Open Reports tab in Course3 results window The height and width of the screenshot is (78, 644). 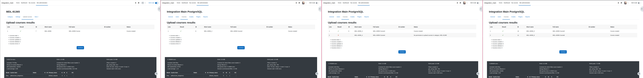coord(366,17)
